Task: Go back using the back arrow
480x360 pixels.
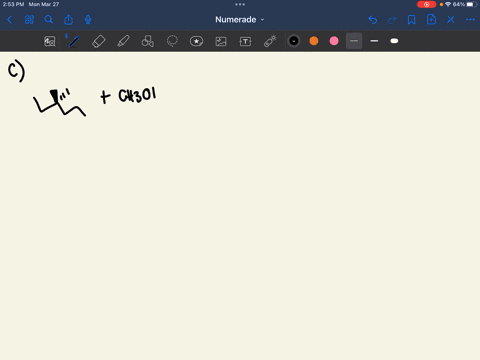Action: tap(10, 20)
